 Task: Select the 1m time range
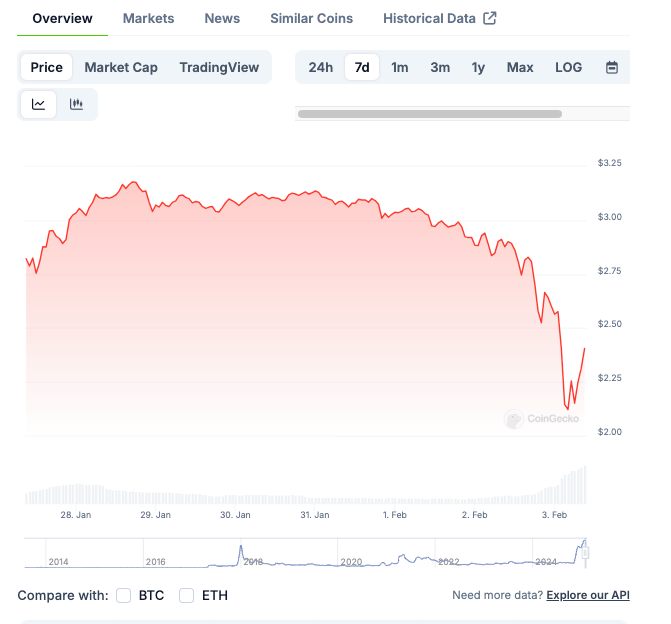coord(399,67)
